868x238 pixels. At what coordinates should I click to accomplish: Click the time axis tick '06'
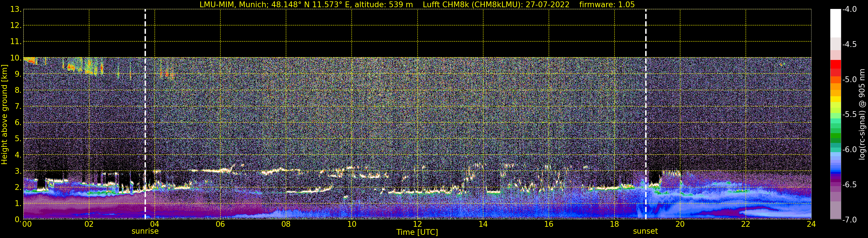coord(220,224)
